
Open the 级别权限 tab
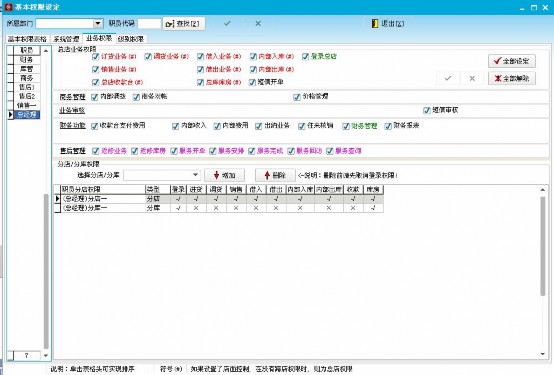click(131, 39)
